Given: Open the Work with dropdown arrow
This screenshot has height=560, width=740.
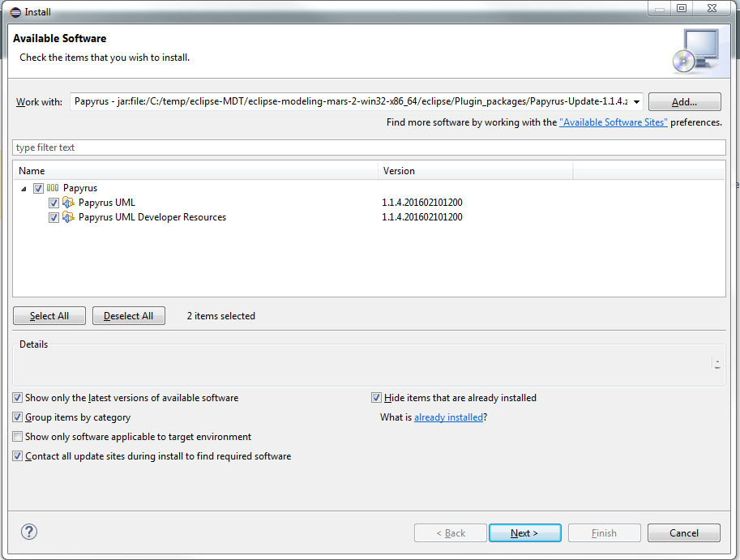Looking at the screenshot, I should 636,102.
